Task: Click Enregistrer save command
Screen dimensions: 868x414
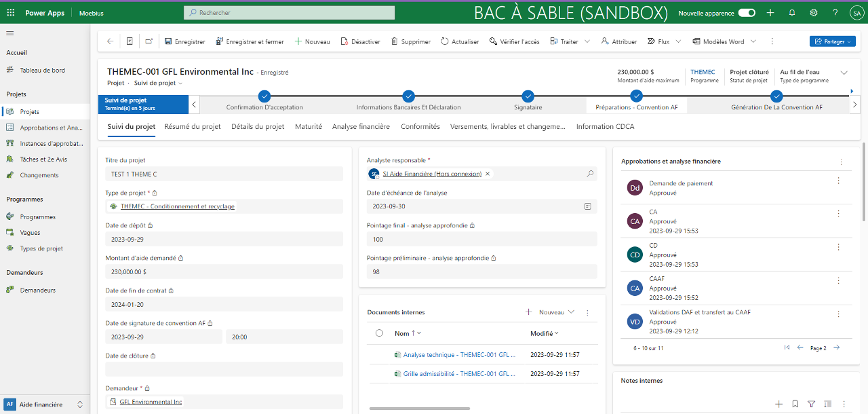Action: pos(184,41)
